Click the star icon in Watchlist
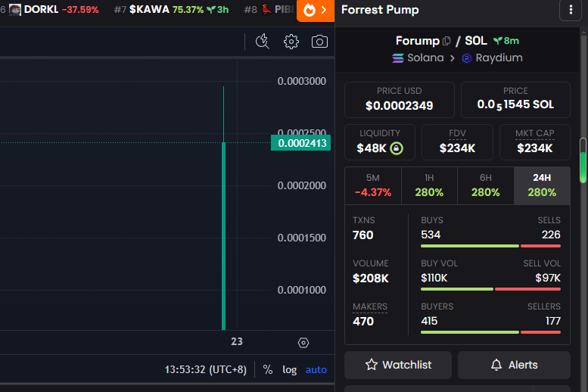 click(372, 365)
